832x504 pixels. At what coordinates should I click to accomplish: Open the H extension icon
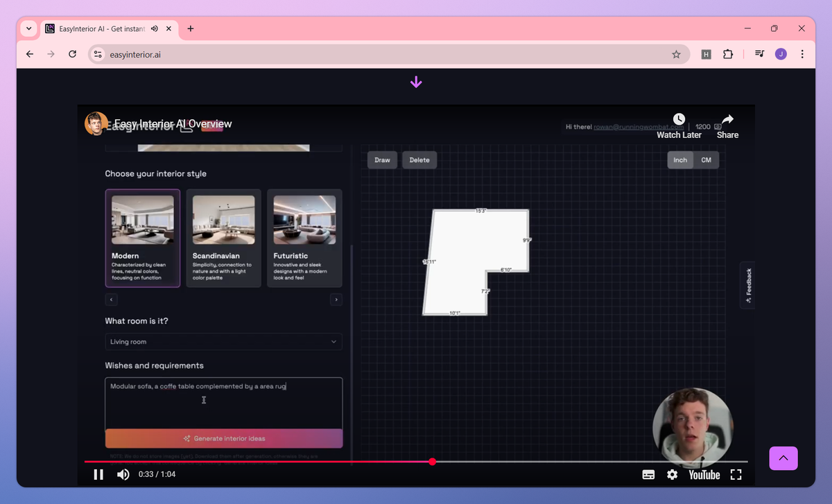706,54
